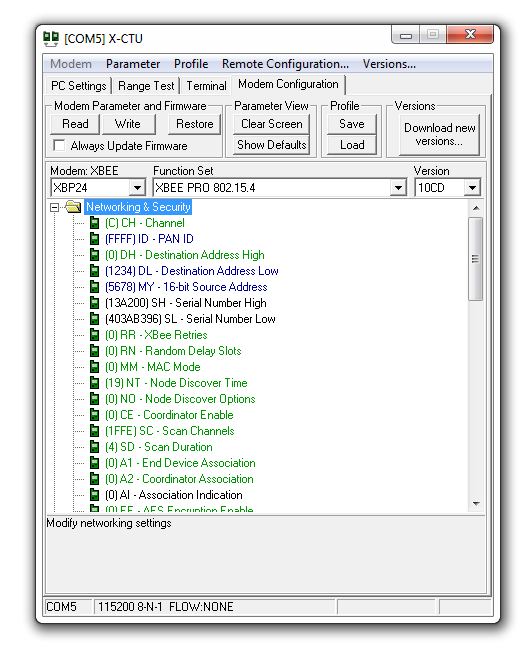Click the scrollbar up arrow

(x=476, y=208)
